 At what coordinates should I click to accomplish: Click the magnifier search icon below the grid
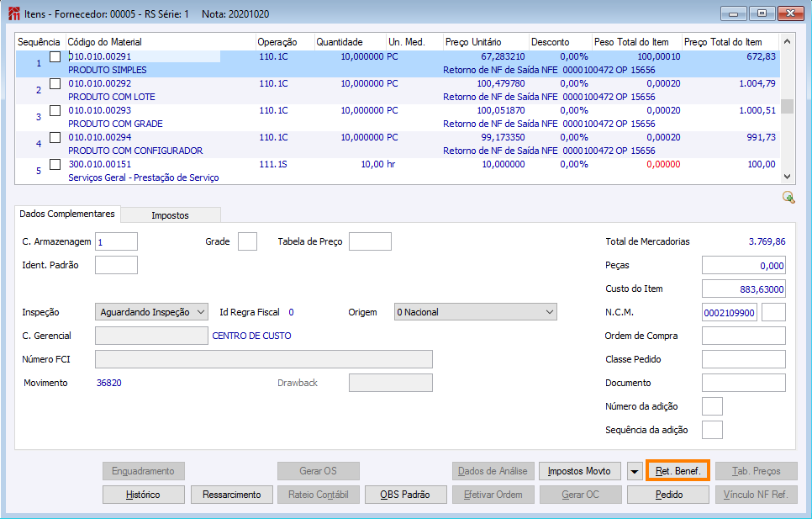point(788,198)
